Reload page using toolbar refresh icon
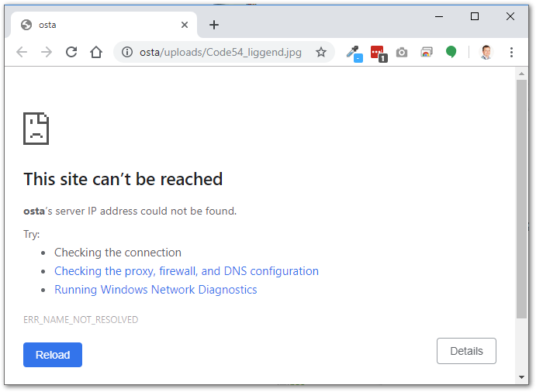This screenshot has height=392, width=536. pyautogui.click(x=71, y=52)
